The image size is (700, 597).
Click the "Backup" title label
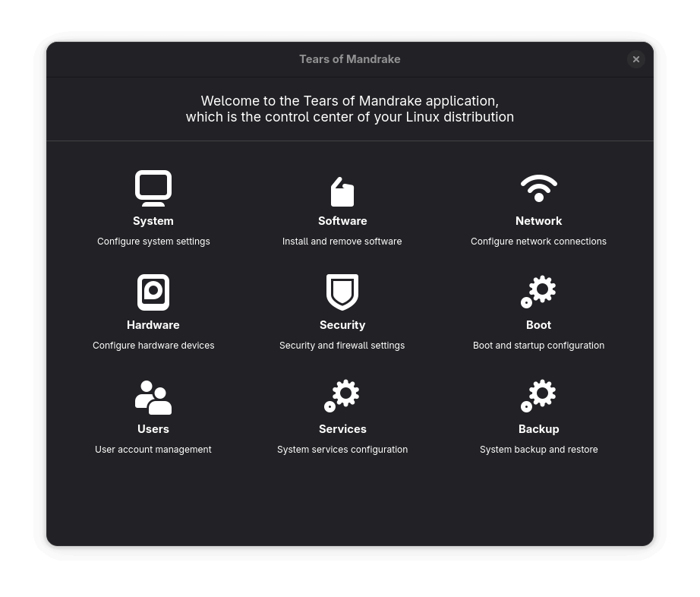pos(539,429)
